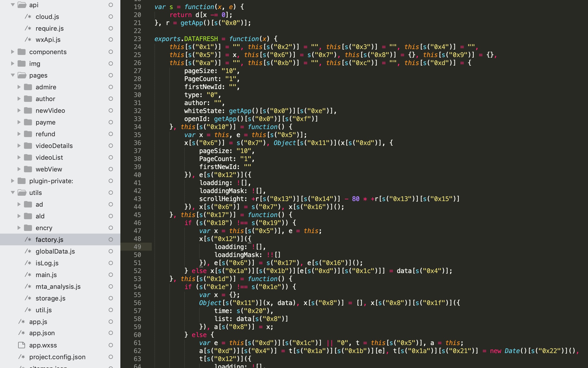The image size is (588, 368).
Task: Click the encry folder icon
Action: (28, 228)
